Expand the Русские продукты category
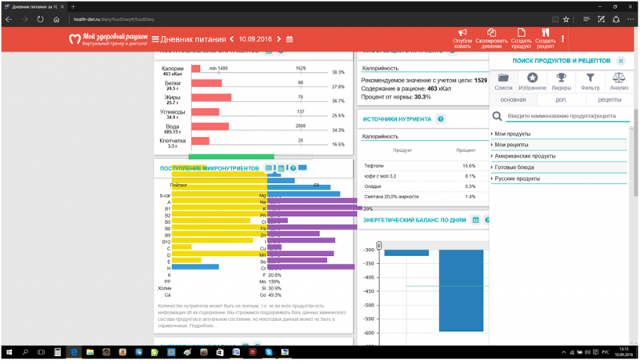 517,179
